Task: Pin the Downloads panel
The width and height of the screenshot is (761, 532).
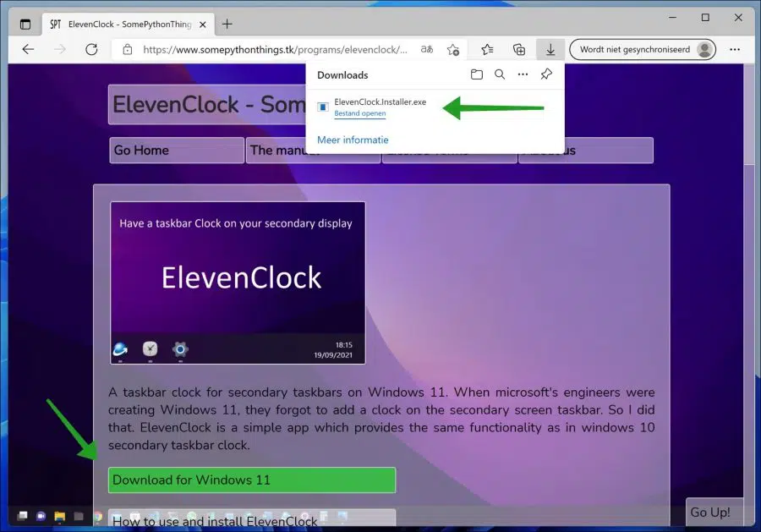Action: click(x=546, y=74)
